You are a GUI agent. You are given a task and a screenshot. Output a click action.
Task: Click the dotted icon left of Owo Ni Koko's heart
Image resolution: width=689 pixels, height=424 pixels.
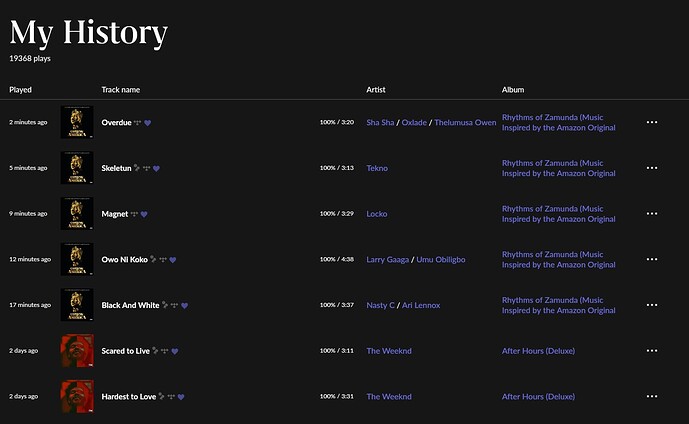point(163,260)
